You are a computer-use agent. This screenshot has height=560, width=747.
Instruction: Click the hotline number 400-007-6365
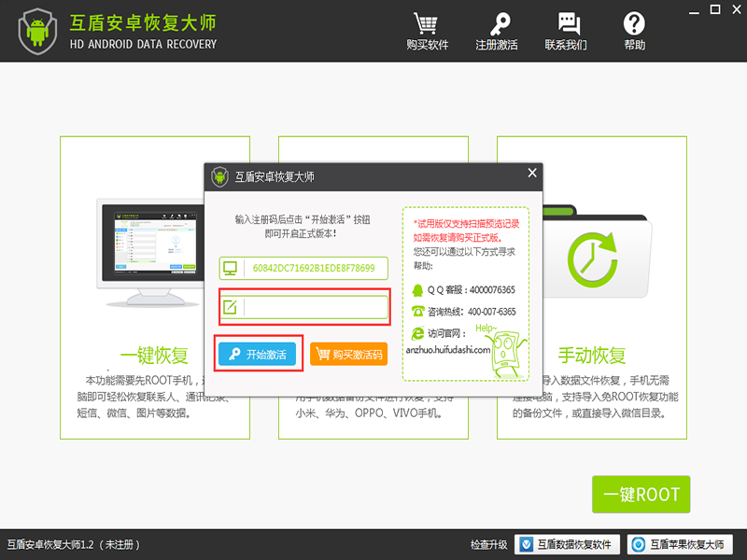pos(492,312)
